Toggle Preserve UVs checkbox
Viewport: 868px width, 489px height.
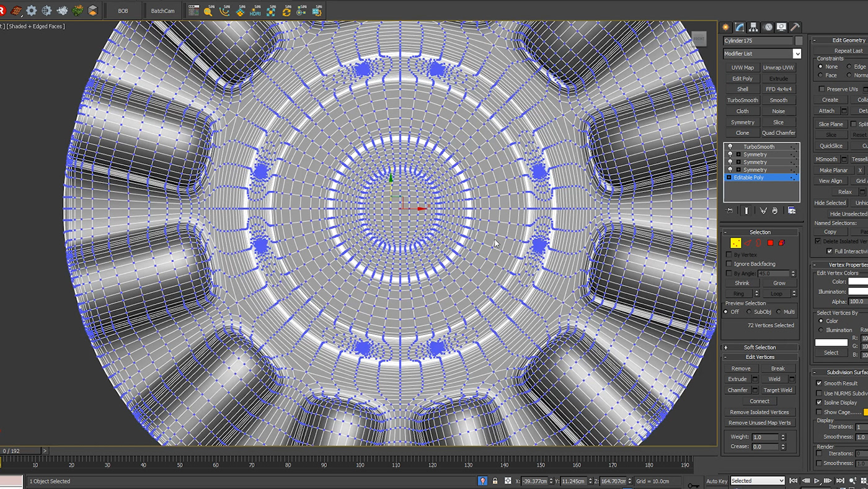(821, 89)
